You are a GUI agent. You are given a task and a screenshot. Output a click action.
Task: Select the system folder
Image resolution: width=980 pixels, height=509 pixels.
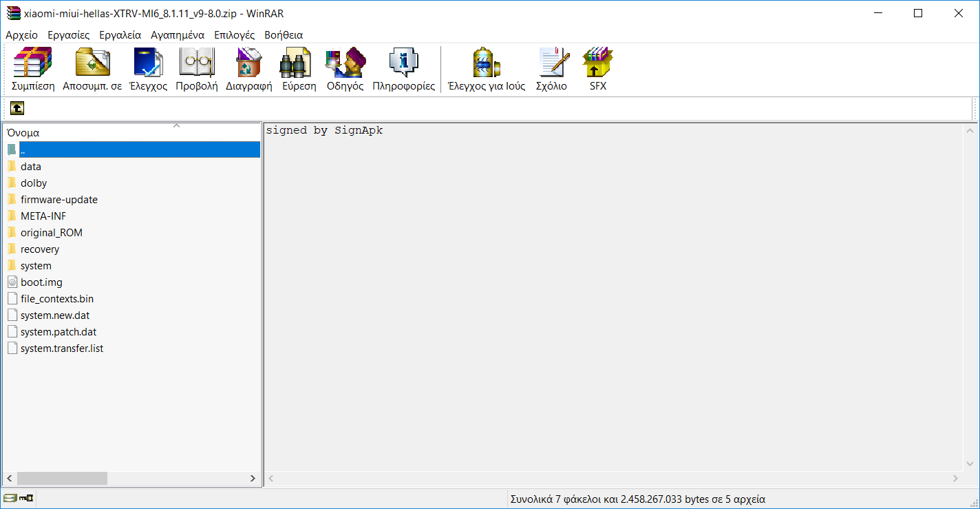click(x=36, y=266)
